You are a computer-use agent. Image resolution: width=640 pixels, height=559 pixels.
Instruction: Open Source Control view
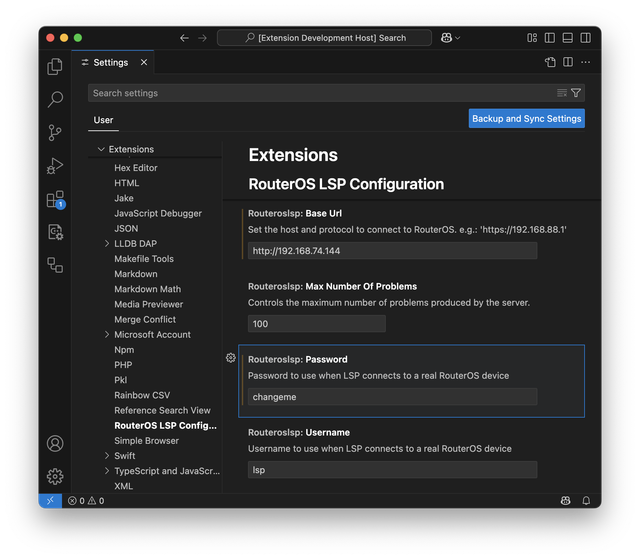[55, 133]
